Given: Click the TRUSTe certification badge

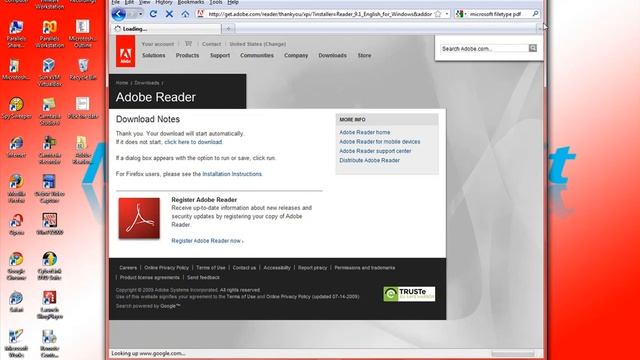Looking at the screenshot, I should (409, 294).
